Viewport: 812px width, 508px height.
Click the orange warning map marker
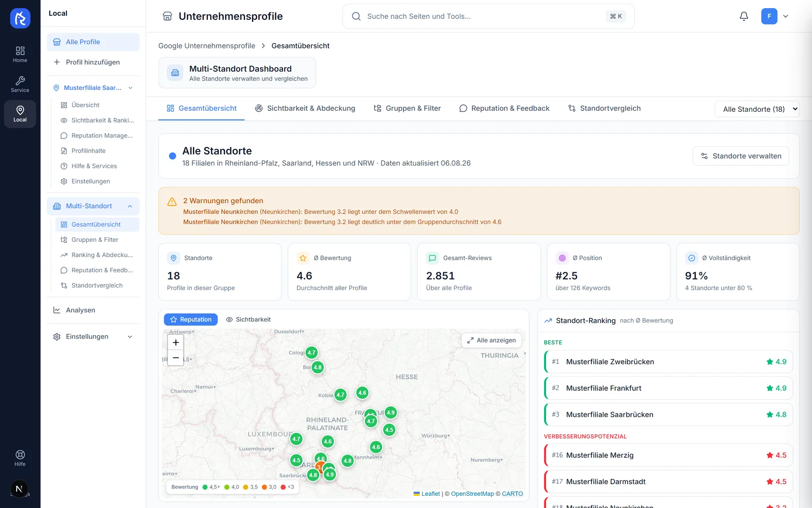320,467
